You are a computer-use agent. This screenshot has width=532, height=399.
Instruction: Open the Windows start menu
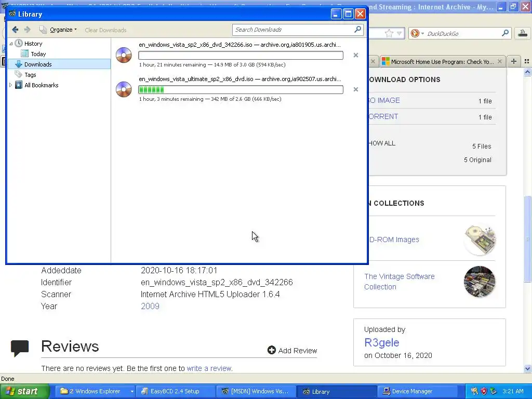[x=25, y=391]
